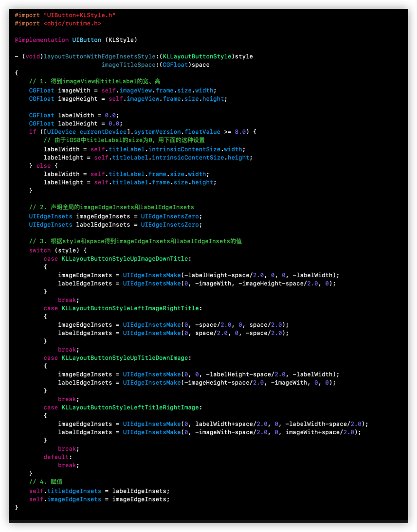Click the comment starting '// 1.'
The height and width of the screenshot is (532, 417).
(x=94, y=81)
